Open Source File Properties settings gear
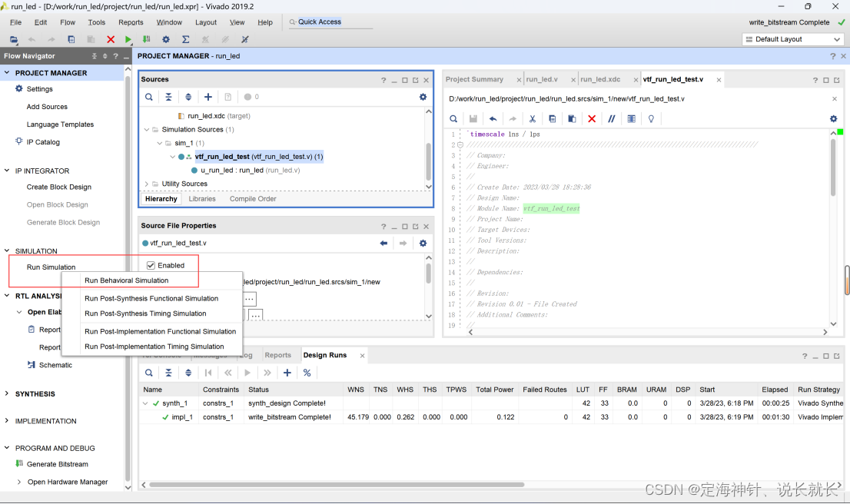 click(x=423, y=244)
